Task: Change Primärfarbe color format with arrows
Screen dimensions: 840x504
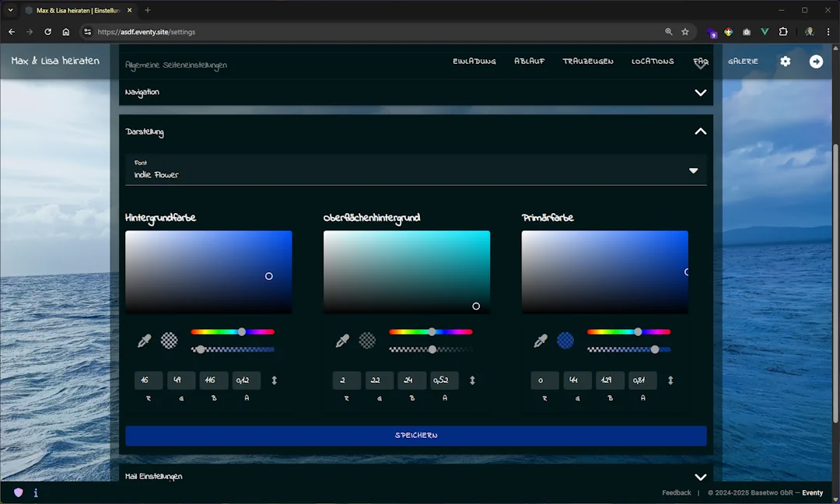Action: tap(670, 380)
